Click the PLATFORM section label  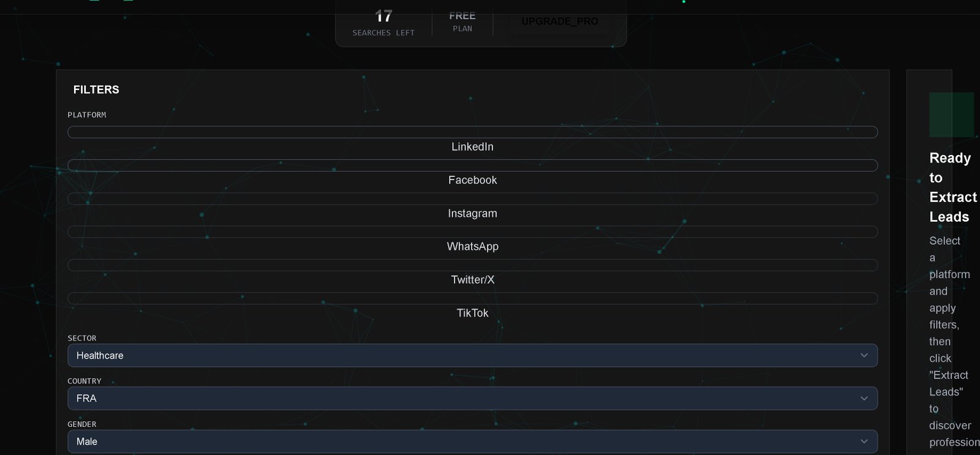(87, 115)
